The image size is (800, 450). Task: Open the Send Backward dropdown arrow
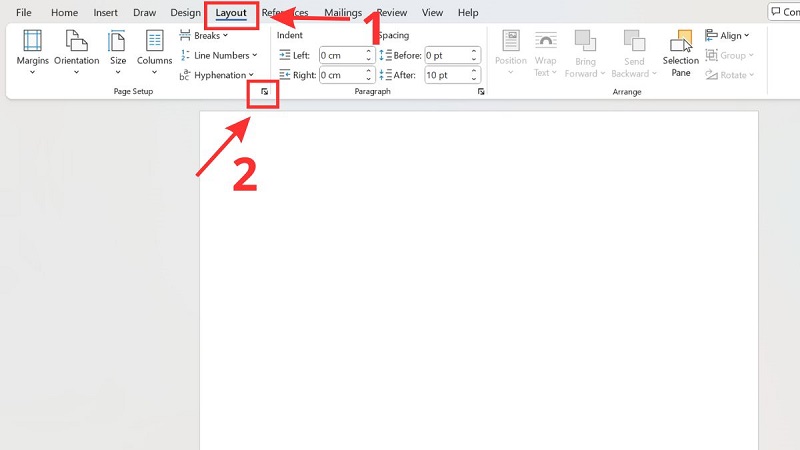(654, 73)
